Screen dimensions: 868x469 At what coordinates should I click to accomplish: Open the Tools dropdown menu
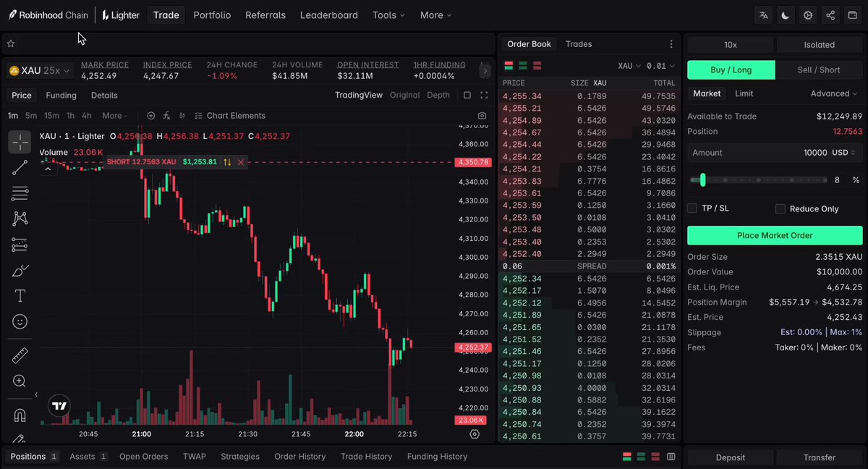(x=388, y=15)
